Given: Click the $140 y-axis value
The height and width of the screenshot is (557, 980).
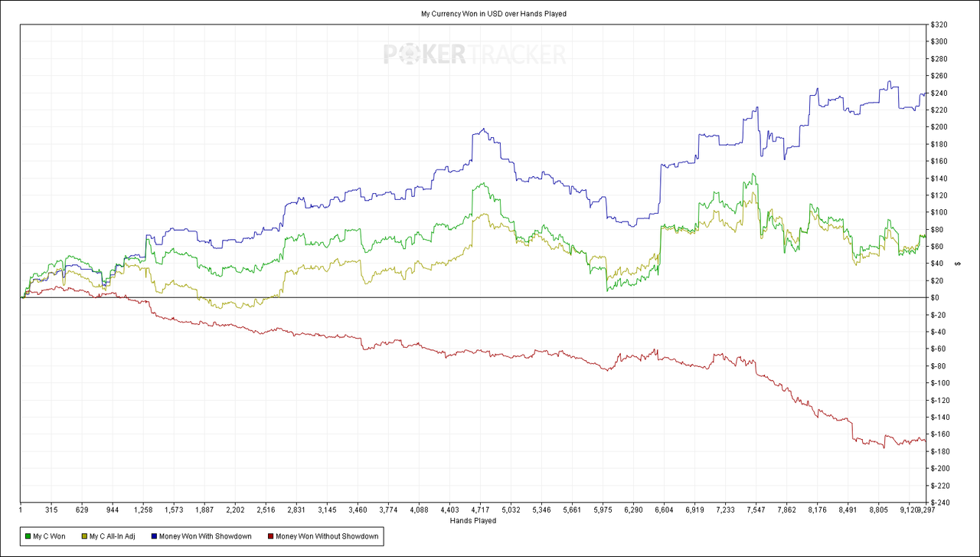Looking at the screenshot, I should [938, 179].
